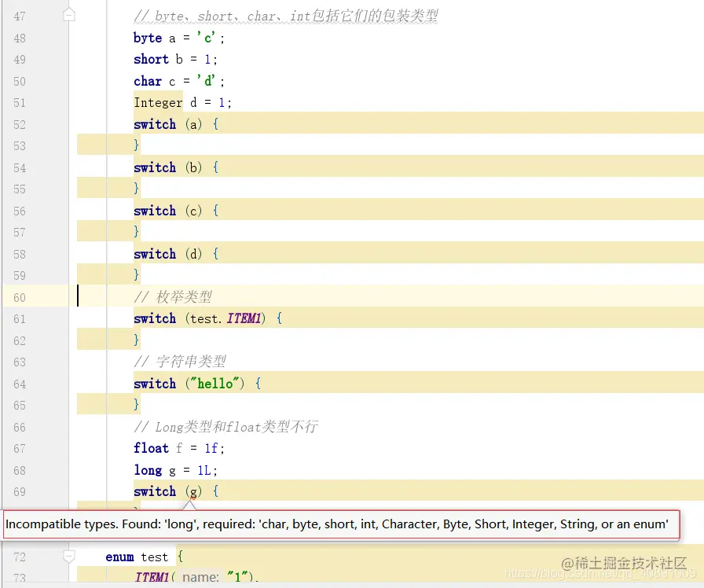This screenshot has width=704, height=588.
Task: Click the 'short' keyword on line 49
Action: point(152,59)
